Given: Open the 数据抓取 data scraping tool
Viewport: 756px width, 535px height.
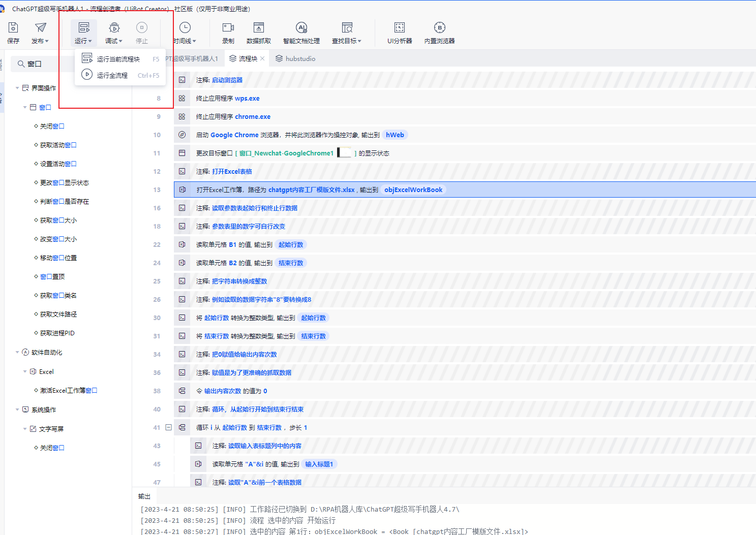Looking at the screenshot, I should 259,33.
